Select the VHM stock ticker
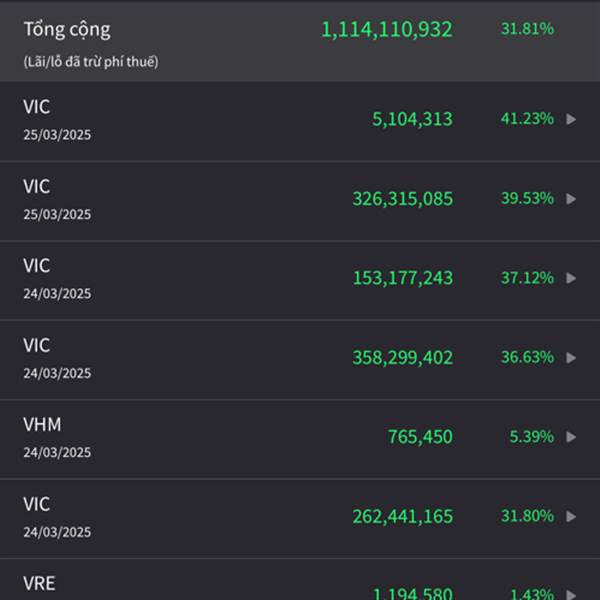The width and height of the screenshot is (600, 600). [x=42, y=424]
